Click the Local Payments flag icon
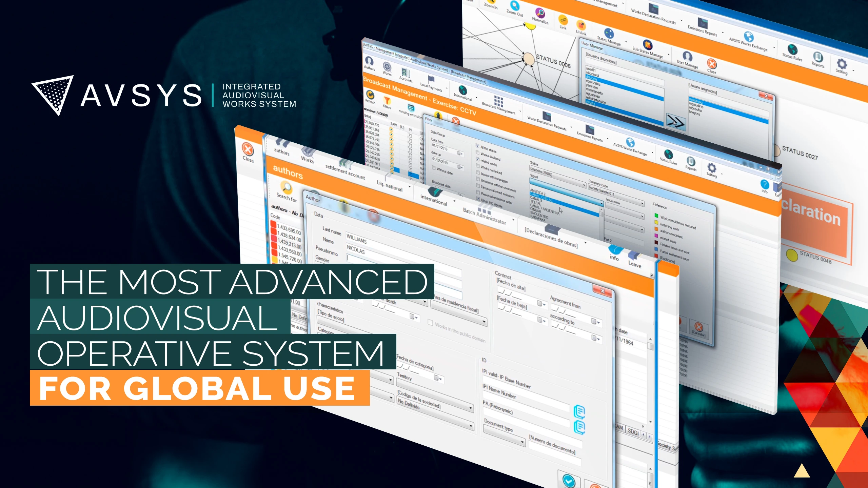 [x=431, y=79]
